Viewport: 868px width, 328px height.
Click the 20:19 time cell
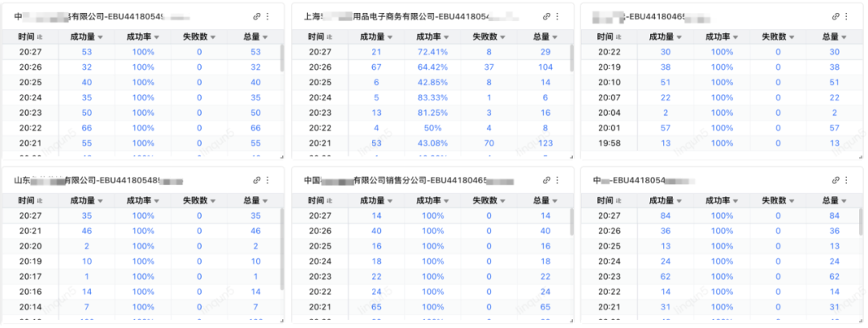[x=608, y=67]
